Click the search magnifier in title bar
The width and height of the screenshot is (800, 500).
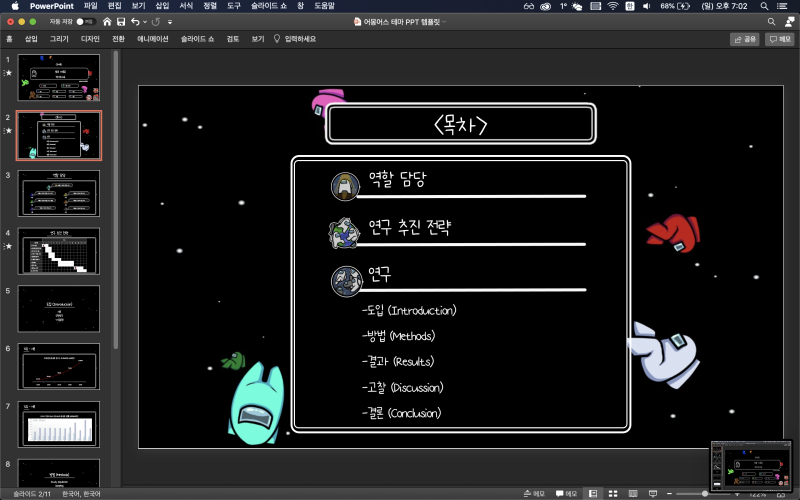tap(771, 21)
